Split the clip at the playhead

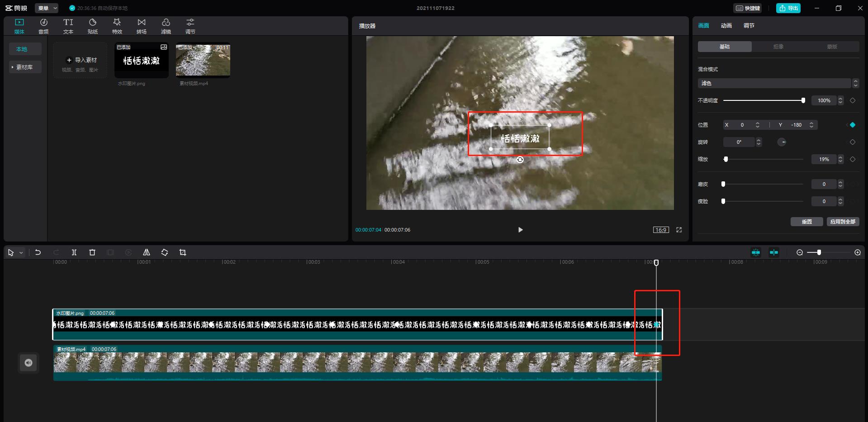click(74, 252)
